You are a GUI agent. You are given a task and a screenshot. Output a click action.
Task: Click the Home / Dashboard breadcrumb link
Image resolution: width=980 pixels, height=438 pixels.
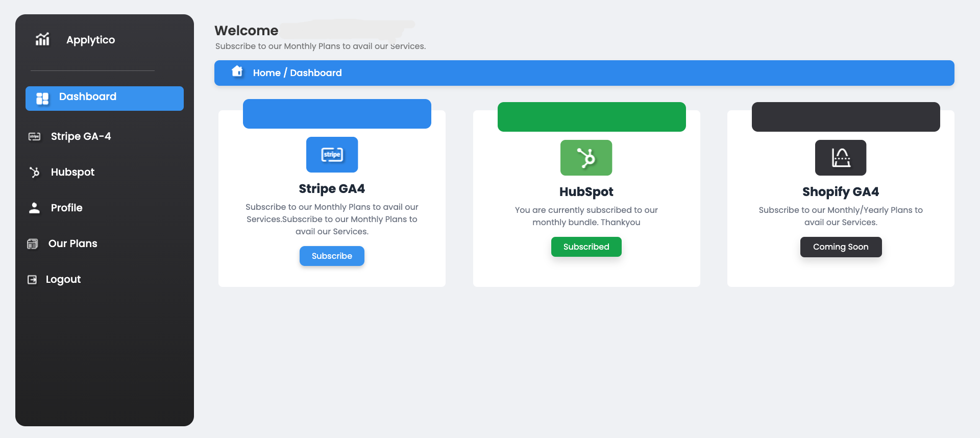click(x=298, y=73)
